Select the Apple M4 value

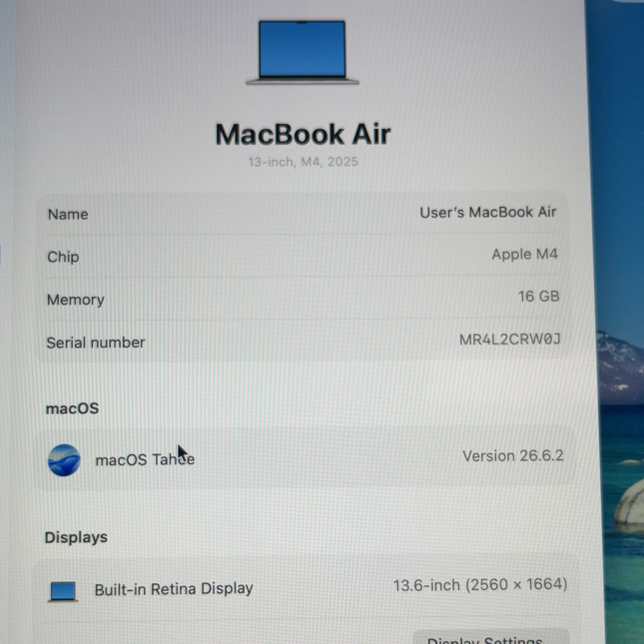[x=524, y=254]
